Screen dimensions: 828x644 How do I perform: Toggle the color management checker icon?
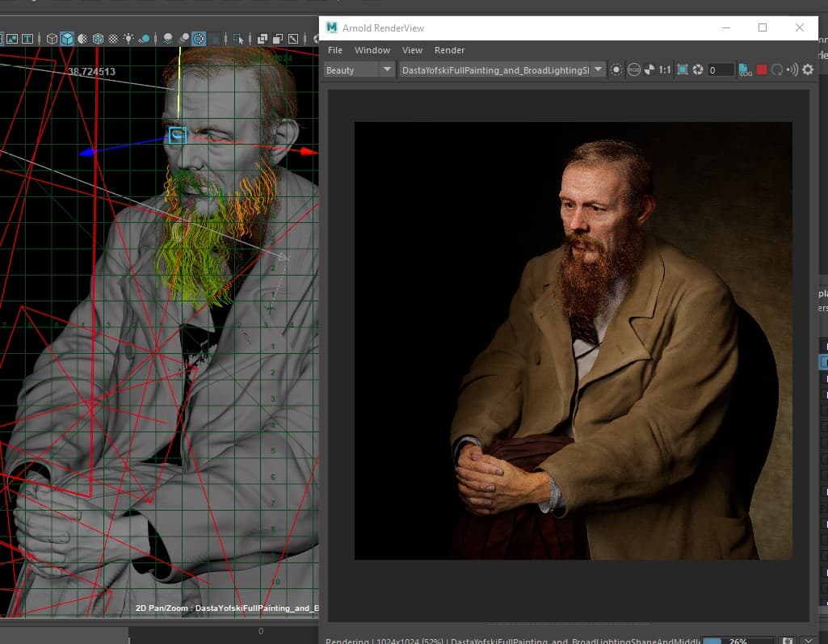coord(649,69)
